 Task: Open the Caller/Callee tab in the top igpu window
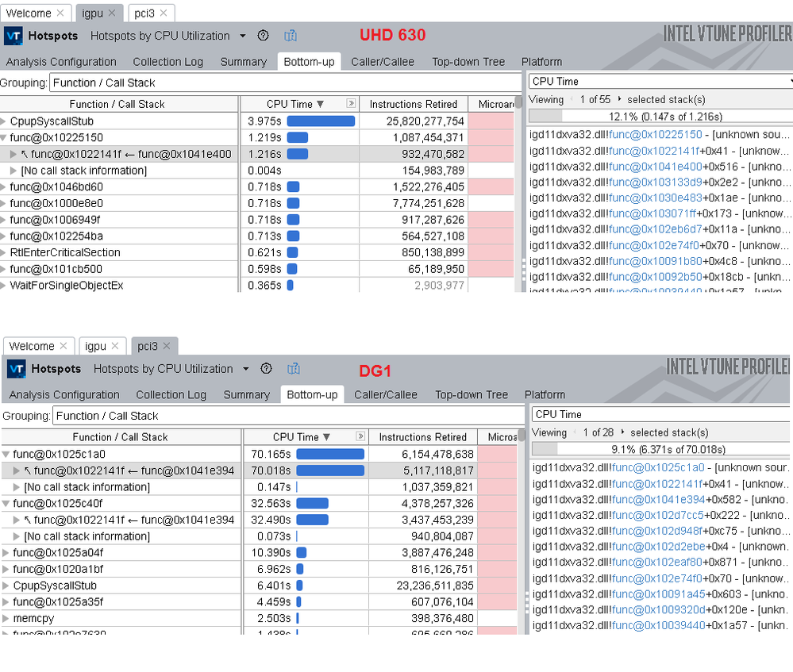tap(383, 62)
